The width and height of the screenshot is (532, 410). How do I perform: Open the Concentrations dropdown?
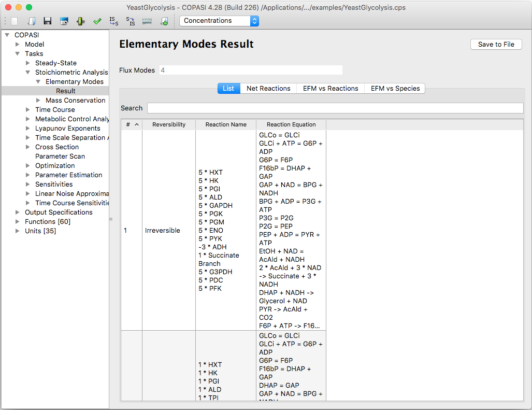pos(219,21)
